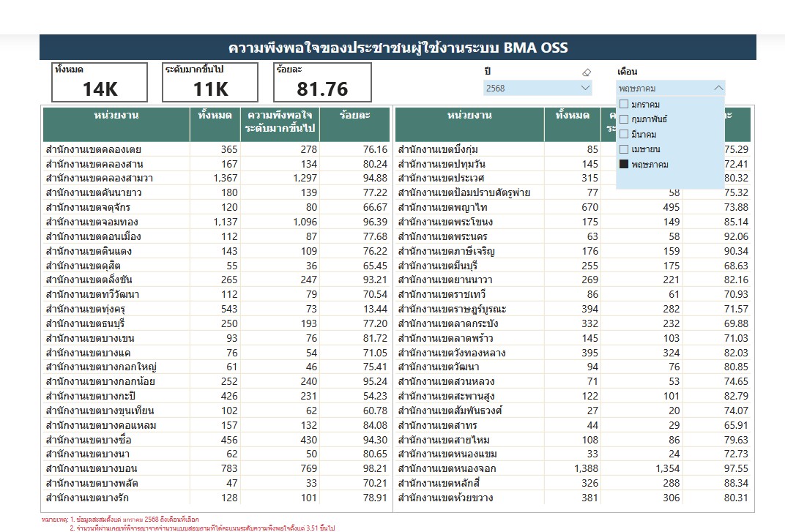
Task: Select the ระดับมากขึ้นไป 11K card
Action: [x=210, y=82]
